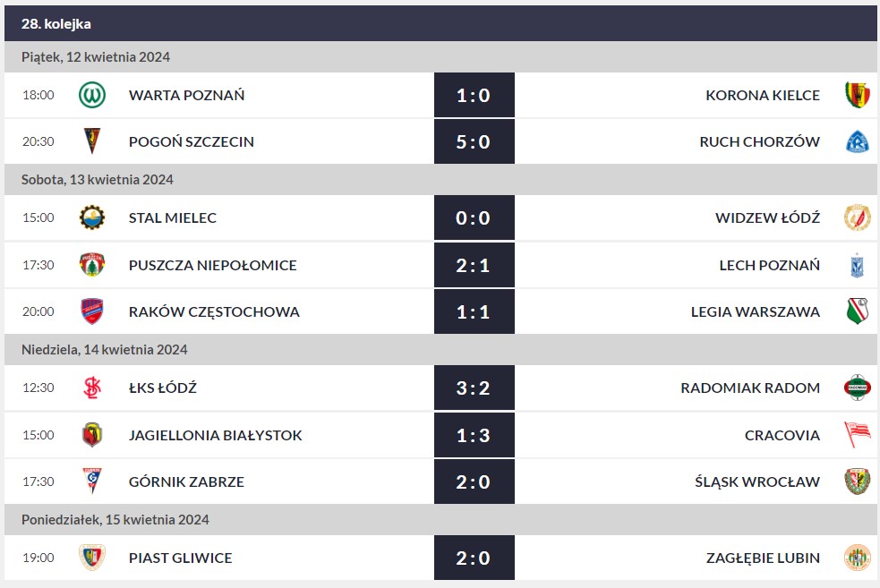
Task: Select the Widzew Łódź team name
Action: pos(767,217)
